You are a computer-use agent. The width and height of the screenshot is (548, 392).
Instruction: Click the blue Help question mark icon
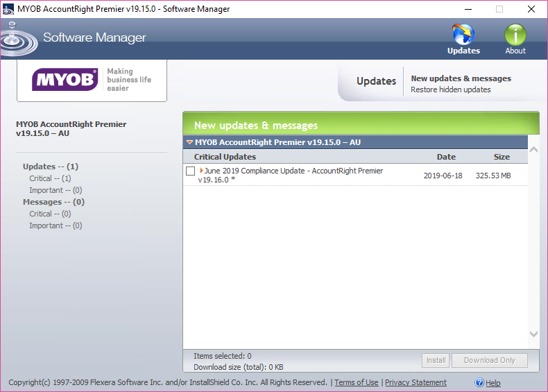click(x=479, y=383)
